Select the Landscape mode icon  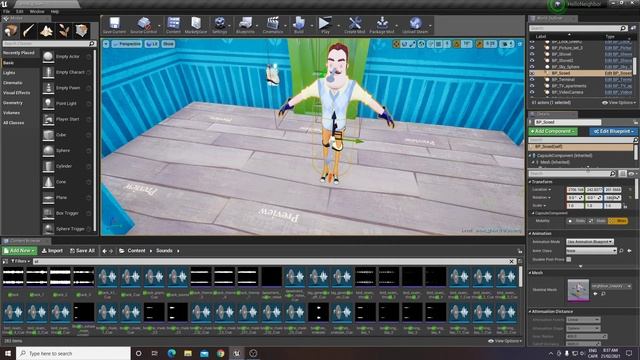46,31
